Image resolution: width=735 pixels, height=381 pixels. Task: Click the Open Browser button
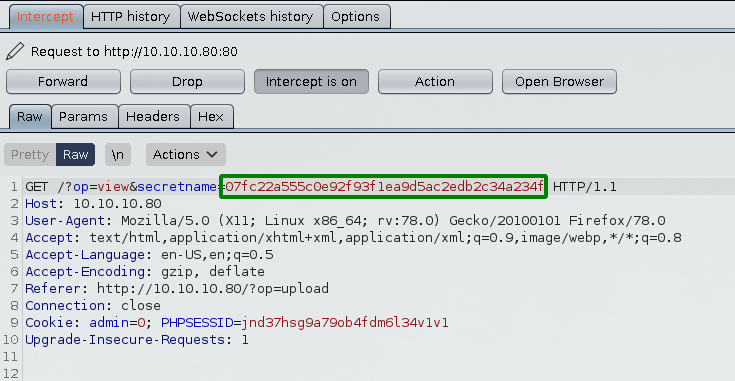tap(559, 82)
